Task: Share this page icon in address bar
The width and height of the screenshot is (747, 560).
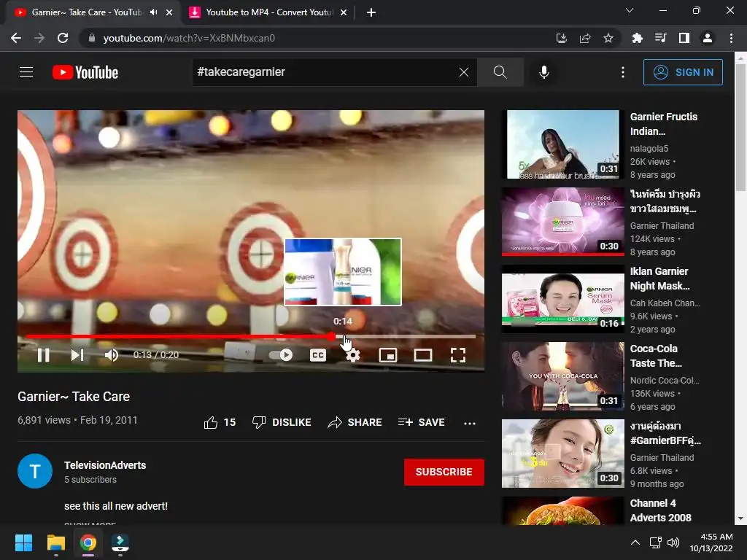Action: tap(585, 38)
